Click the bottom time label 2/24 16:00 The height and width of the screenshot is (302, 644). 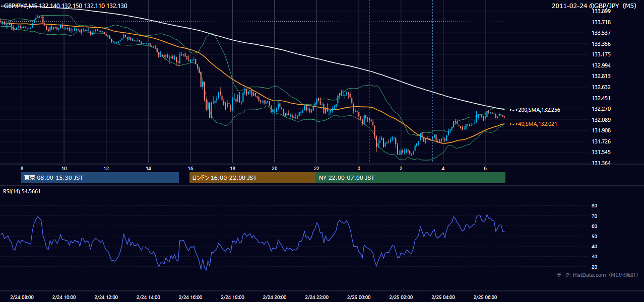pos(190,297)
